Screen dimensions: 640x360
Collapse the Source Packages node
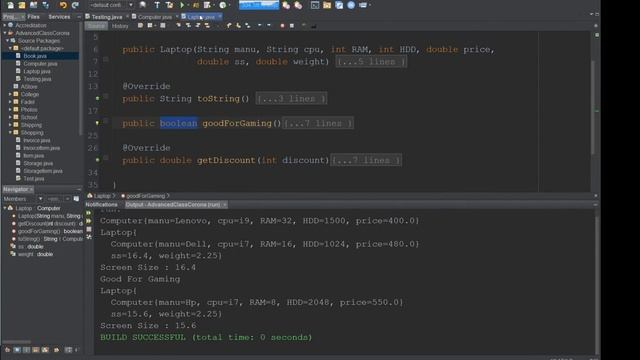coord(7,41)
